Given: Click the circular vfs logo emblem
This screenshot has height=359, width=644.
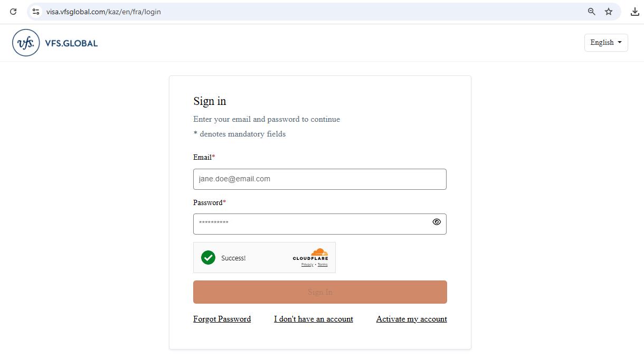Looking at the screenshot, I should point(26,43).
